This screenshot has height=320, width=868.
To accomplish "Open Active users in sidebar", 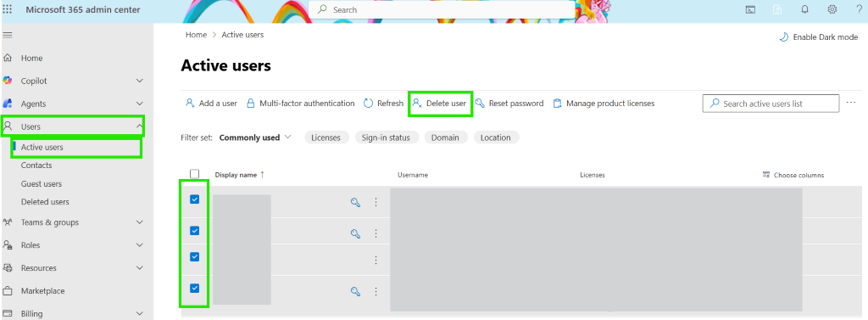I will (42, 148).
